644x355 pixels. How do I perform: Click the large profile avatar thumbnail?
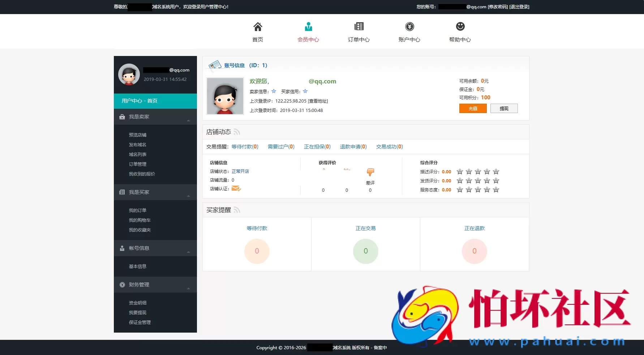coord(225,96)
